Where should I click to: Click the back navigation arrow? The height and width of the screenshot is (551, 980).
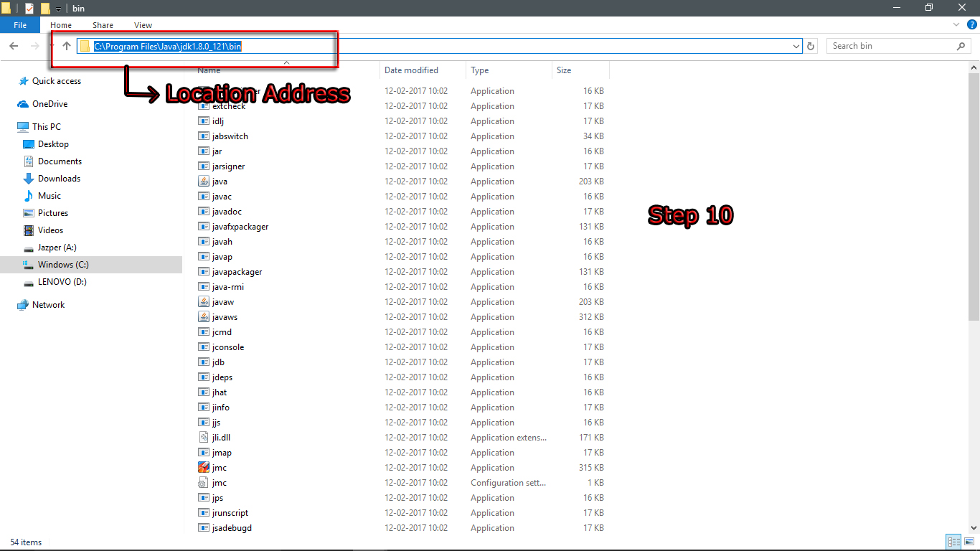click(x=13, y=45)
